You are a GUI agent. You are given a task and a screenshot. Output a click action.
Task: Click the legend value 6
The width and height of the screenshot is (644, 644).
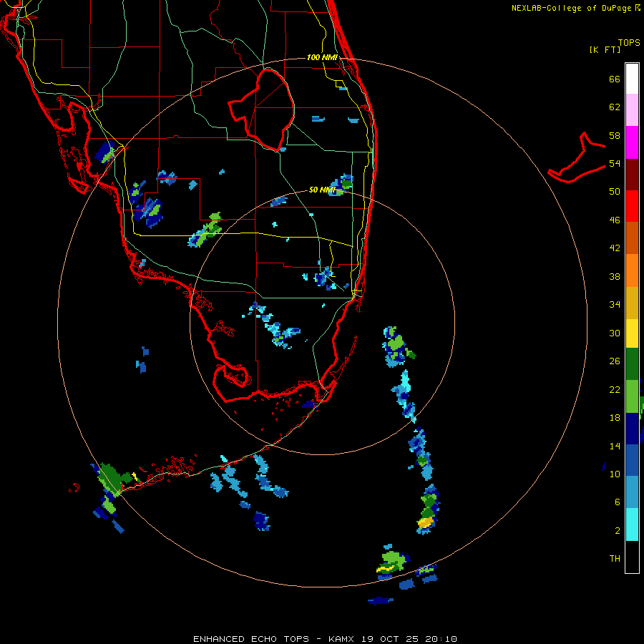(617, 502)
